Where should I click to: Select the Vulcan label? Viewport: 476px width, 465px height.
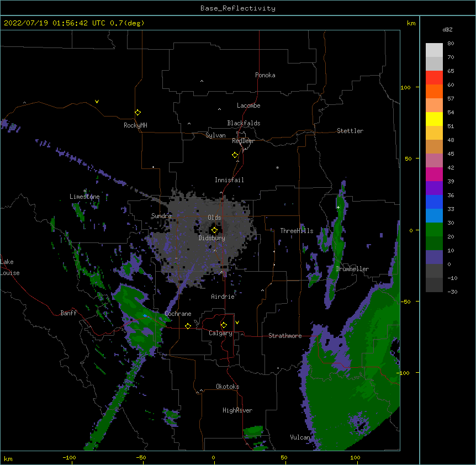point(300,437)
